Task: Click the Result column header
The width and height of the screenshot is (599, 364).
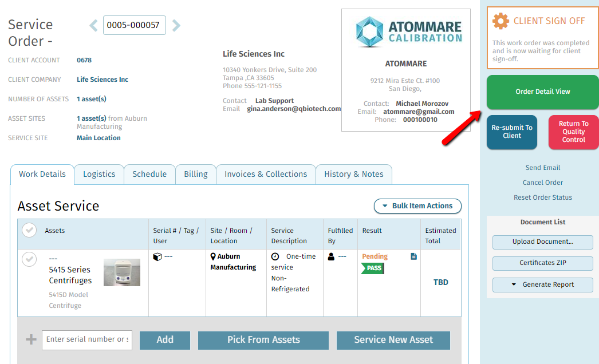Action: tap(372, 231)
